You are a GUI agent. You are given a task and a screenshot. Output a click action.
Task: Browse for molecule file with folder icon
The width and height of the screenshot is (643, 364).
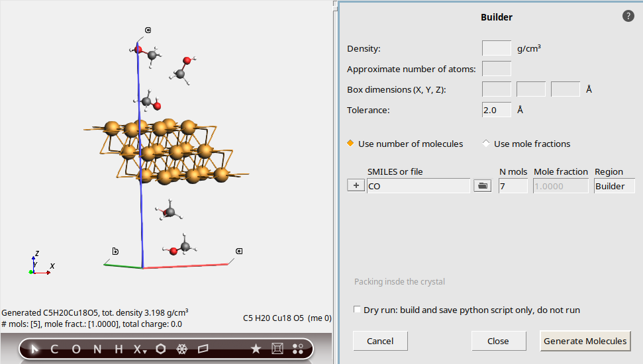[483, 187]
